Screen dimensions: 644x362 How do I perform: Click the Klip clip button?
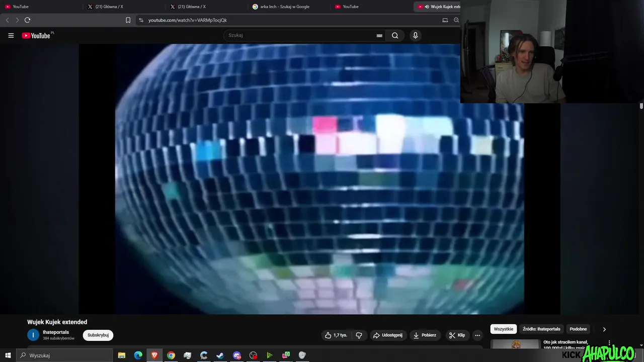click(x=457, y=335)
